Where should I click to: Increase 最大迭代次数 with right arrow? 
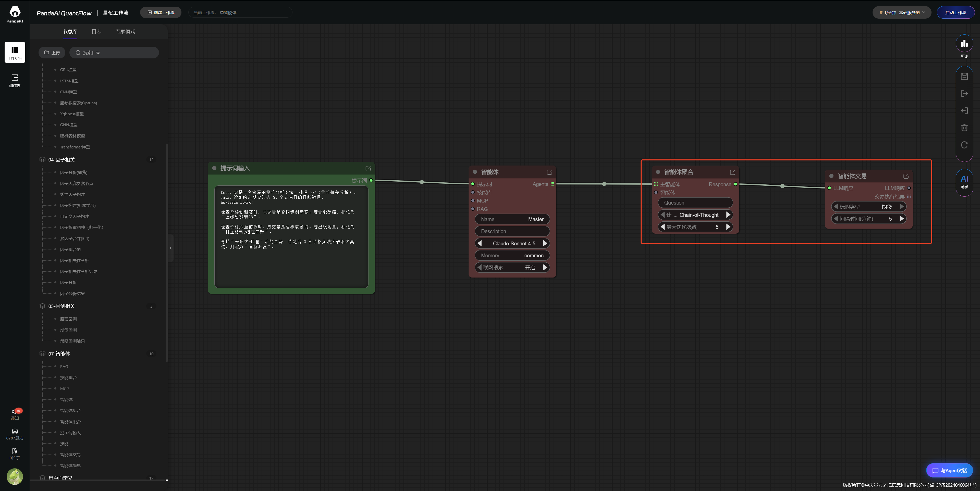[x=728, y=227]
